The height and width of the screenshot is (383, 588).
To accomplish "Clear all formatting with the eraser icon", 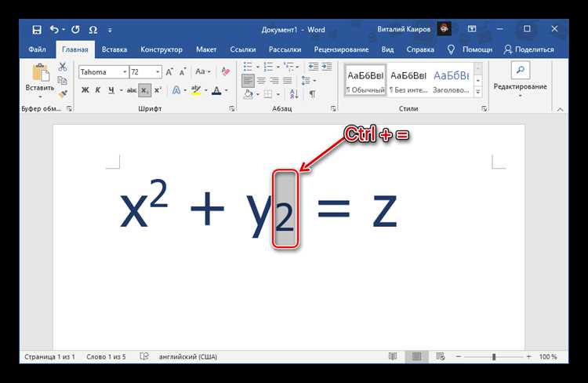I will coord(225,71).
